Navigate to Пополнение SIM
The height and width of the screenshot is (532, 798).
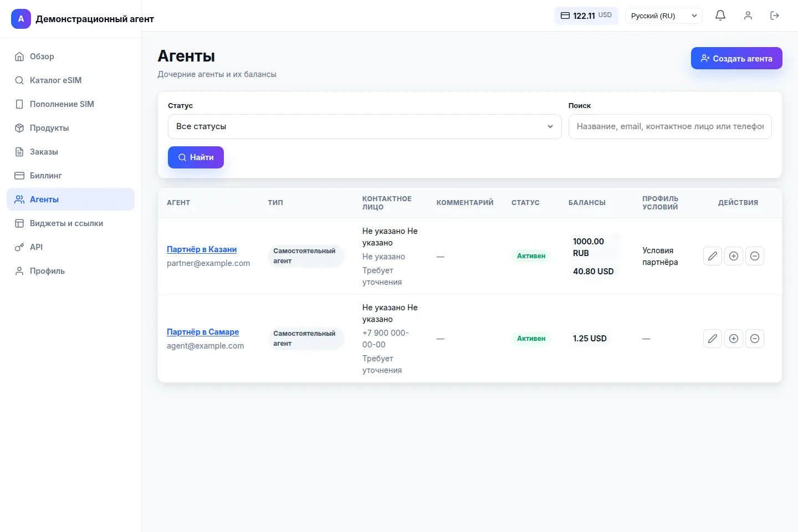71,104
